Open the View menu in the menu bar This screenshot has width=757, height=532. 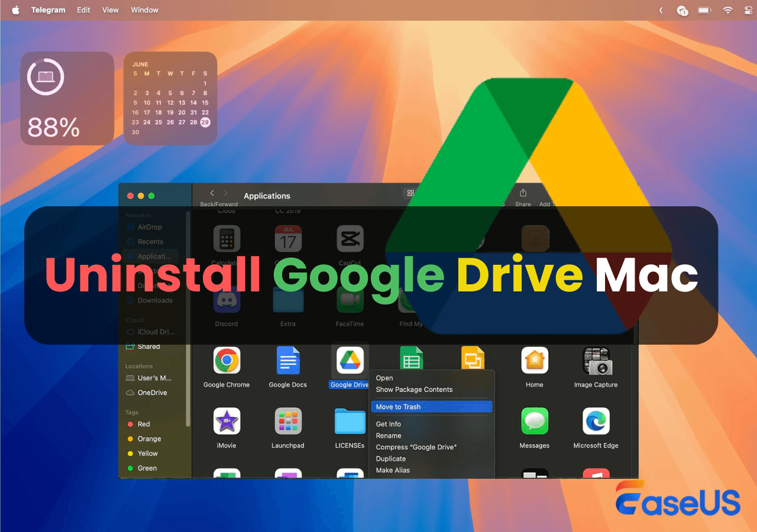(110, 9)
